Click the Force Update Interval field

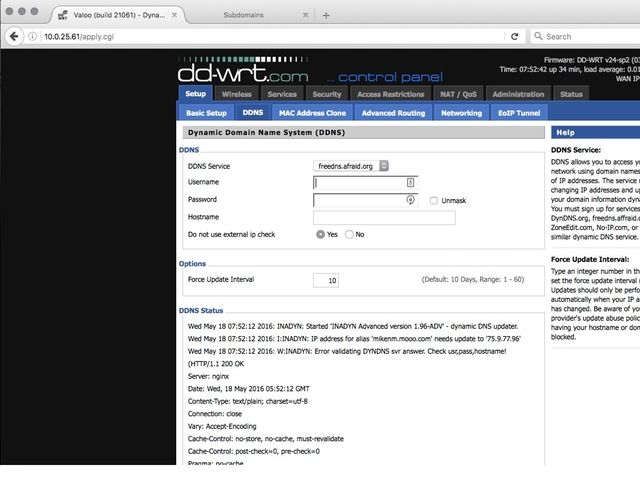pyautogui.click(x=326, y=280)
